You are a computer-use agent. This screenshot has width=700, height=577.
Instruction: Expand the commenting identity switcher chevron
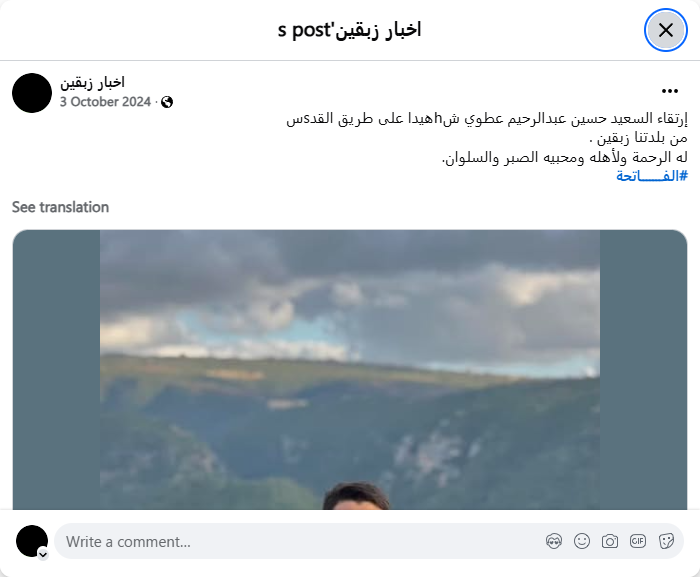coord(43,555)
